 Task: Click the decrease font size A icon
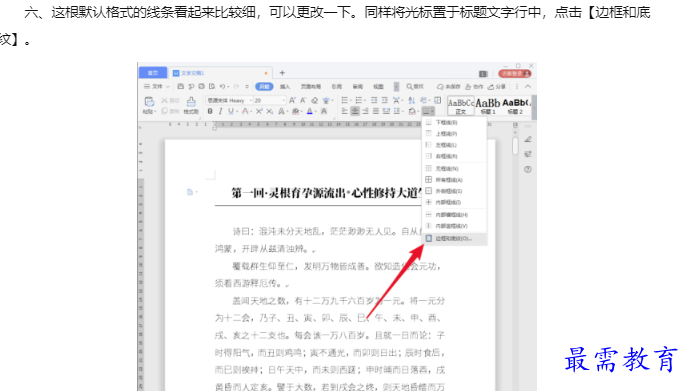[303, 101]
